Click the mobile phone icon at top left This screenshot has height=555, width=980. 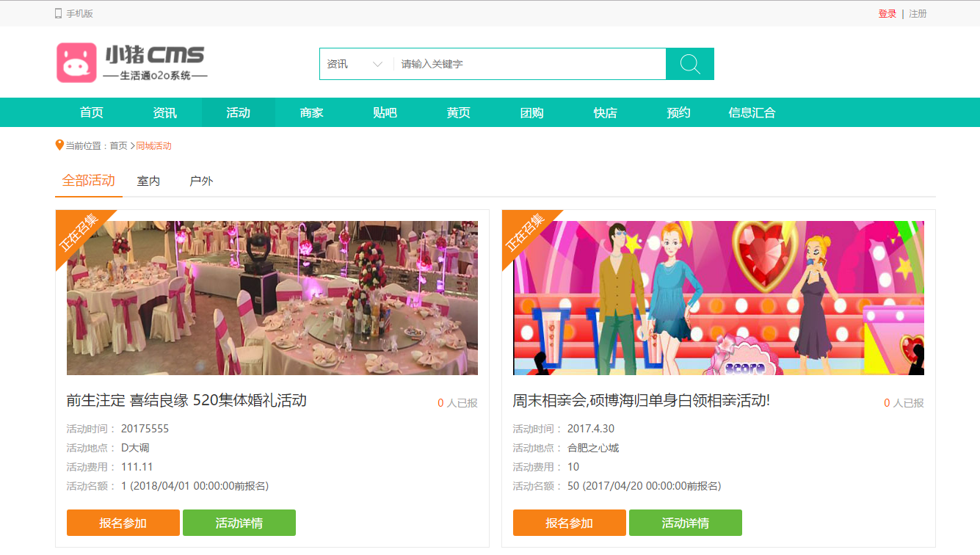[x=59, y=13]
